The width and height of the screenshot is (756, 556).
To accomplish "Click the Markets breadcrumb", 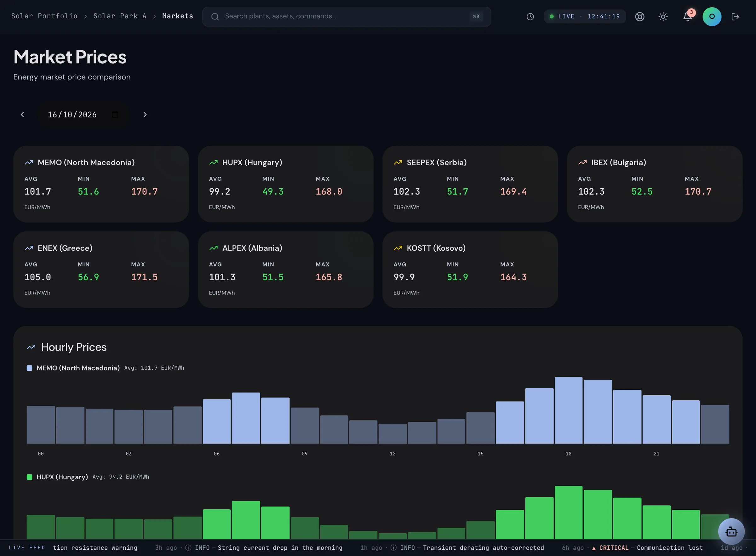I will point(178,16).
